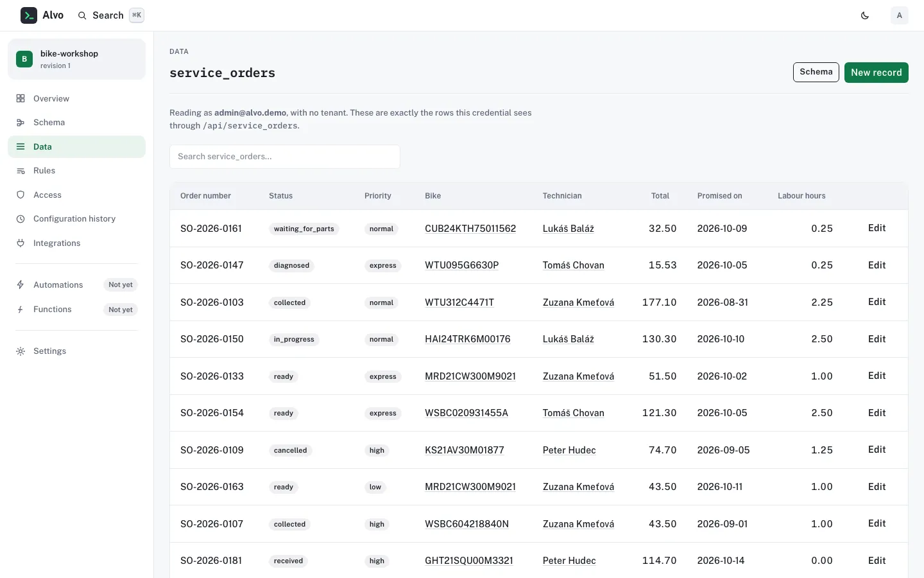Open bike link CUB24KTH75011562
Viewport: 924px width, 578px height.
click(x=470, y=229)
